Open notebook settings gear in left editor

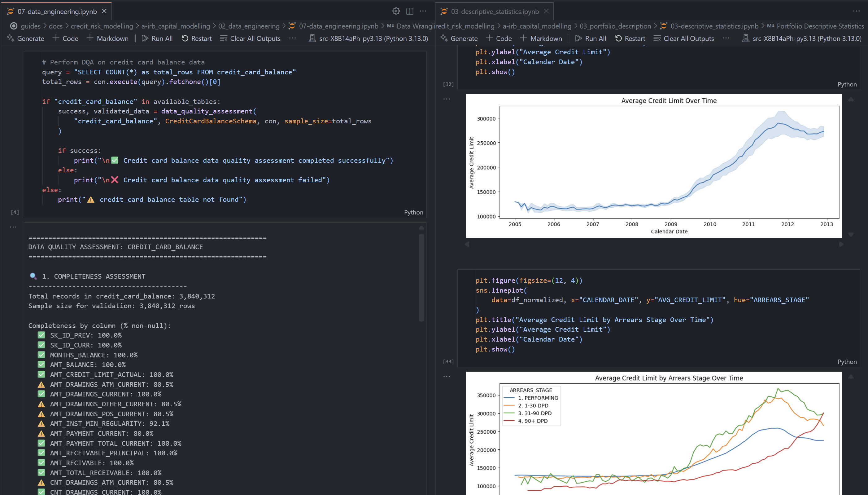(396, 11)
